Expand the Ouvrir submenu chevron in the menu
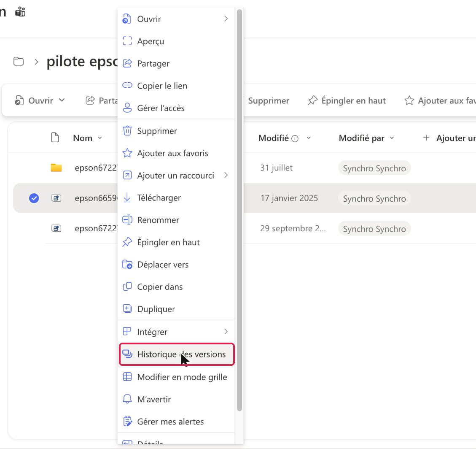This screenshot has height=449, width=476. pos(226,19)
